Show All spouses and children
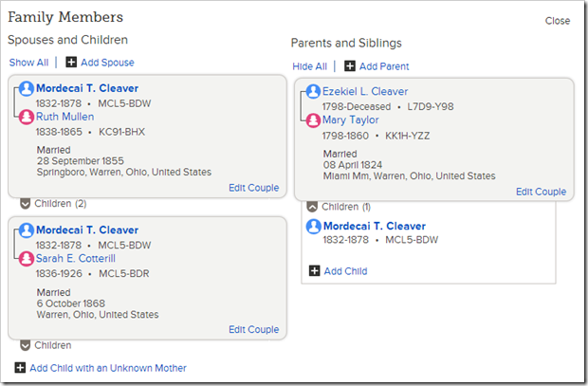588x386 pixels. click(28, 63)
